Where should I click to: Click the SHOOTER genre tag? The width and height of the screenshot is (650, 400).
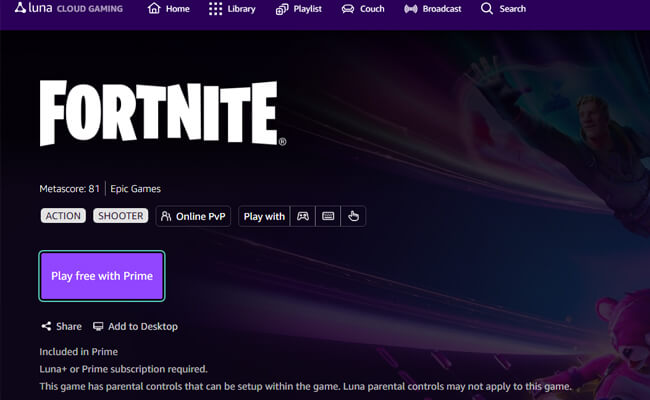121,216
